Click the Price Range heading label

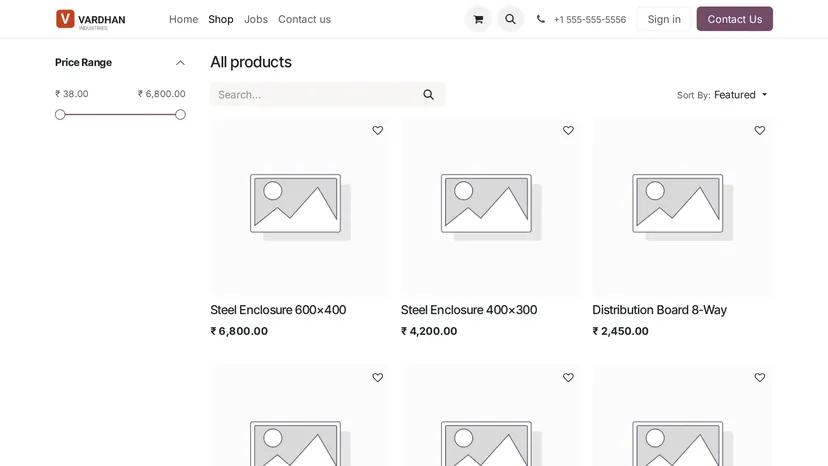tap(83, 62)
